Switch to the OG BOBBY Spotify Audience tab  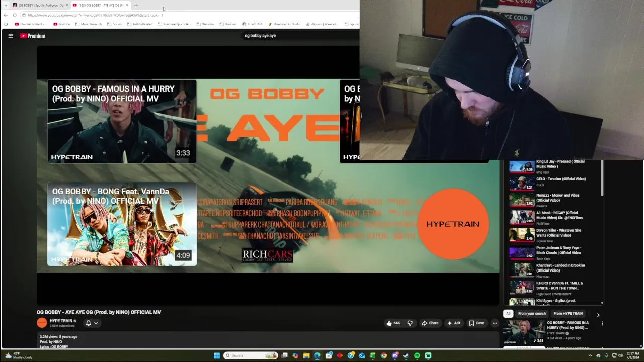[x=40, y=5]
